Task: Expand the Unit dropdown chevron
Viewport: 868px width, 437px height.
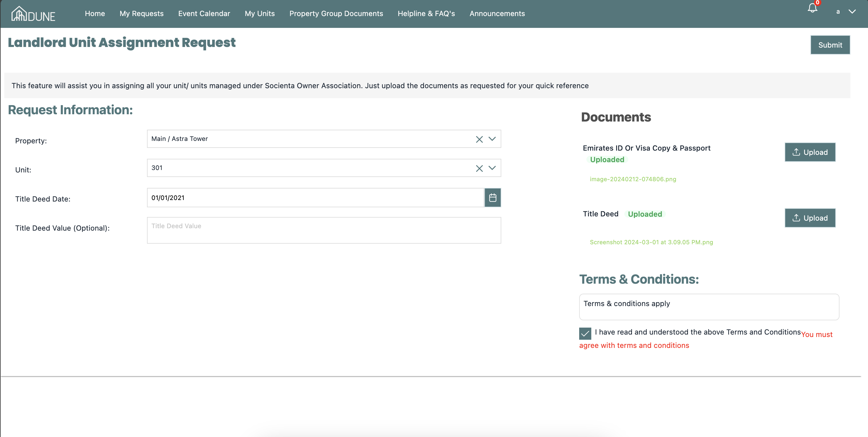Action: pyautogui.click(x=492, y=168)
